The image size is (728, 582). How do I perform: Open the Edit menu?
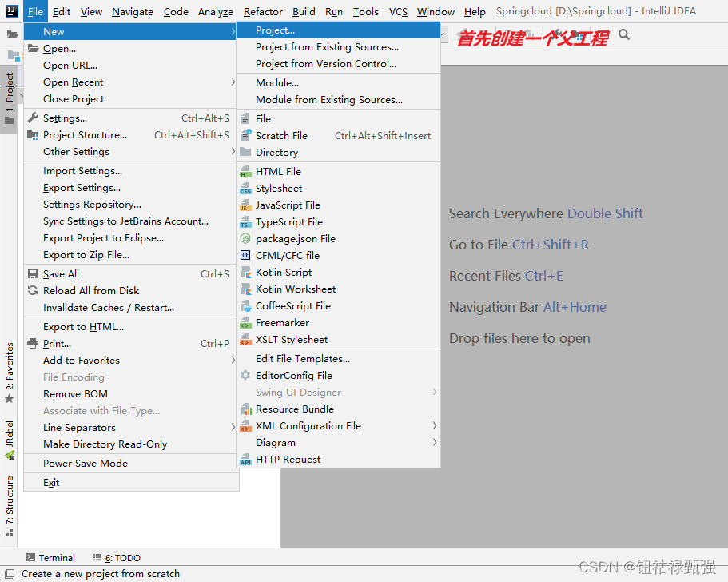coord(62,12)
